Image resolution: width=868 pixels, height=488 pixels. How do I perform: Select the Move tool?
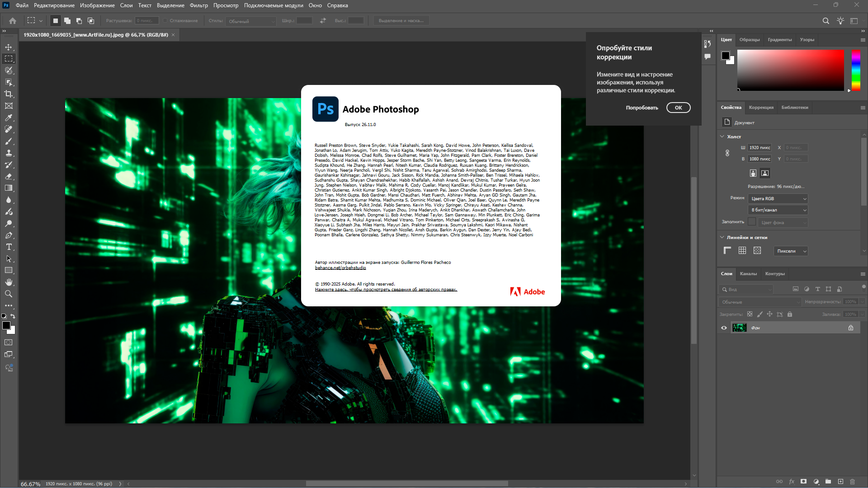9,47
